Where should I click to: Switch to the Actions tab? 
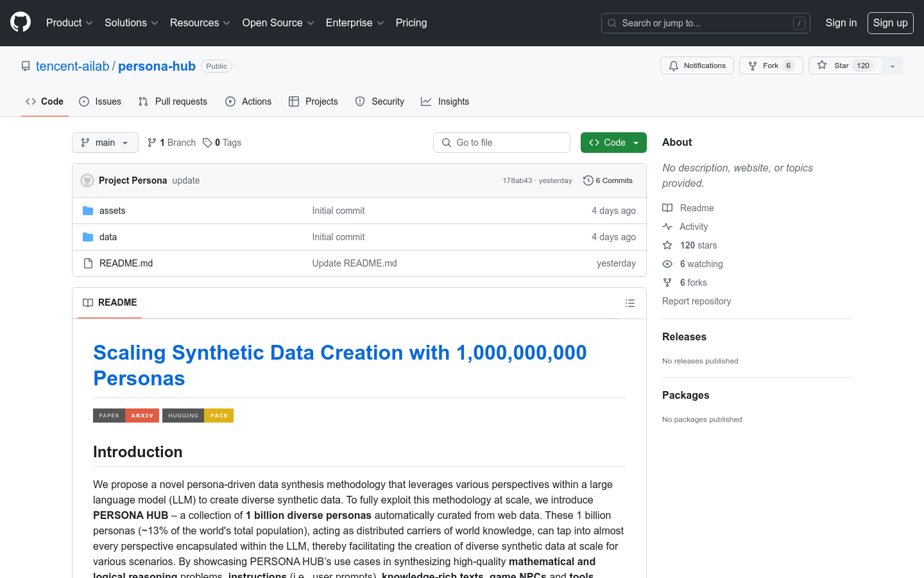point(248,101)
